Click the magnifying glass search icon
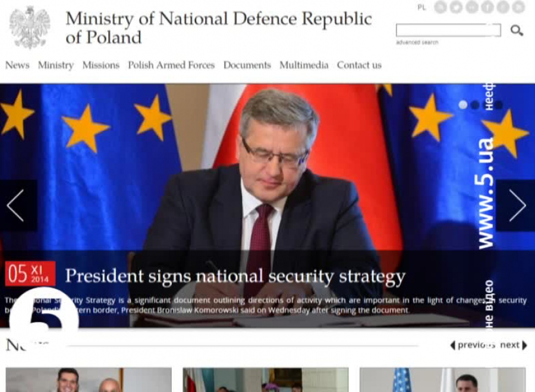The width and height of the screenshot is (535, 392). click(x=517, y=30)
